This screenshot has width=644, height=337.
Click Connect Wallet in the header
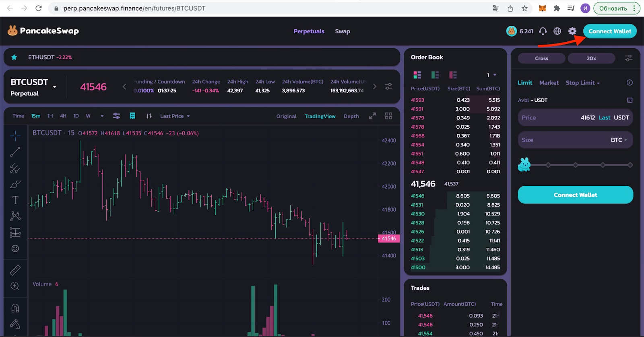click(610, 31)
